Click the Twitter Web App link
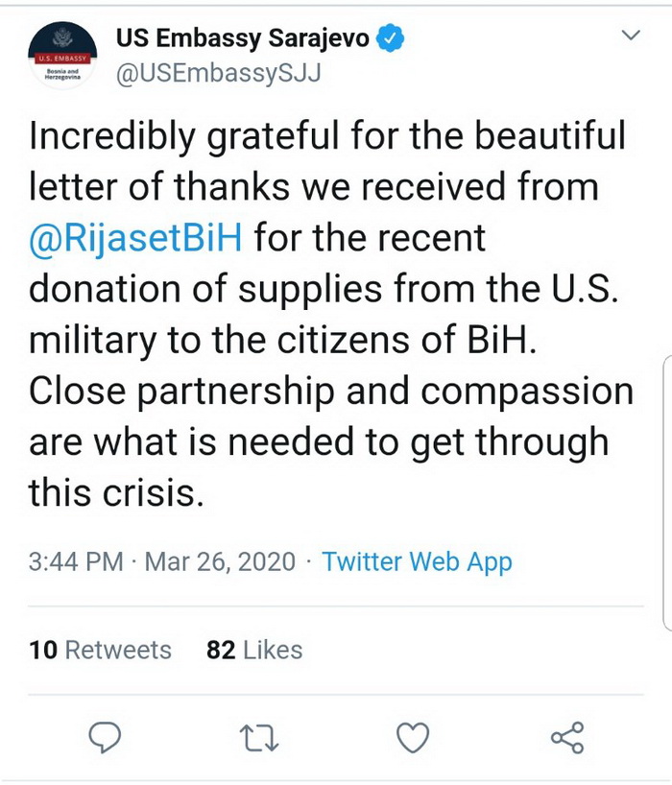The height and width of the screenshot is (785, 672). coord(417,561)
